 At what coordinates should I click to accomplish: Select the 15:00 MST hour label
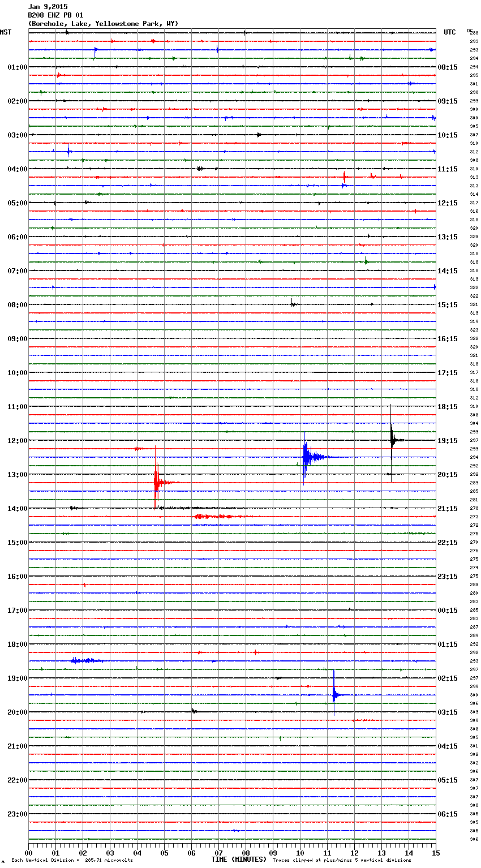[x=18, y=543]
